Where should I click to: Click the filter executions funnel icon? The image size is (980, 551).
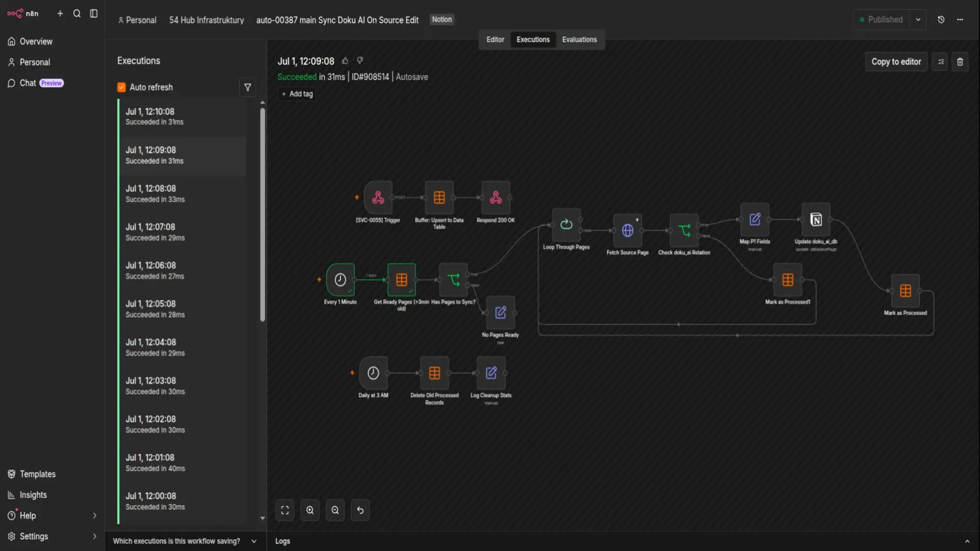[x=248, y=87]
